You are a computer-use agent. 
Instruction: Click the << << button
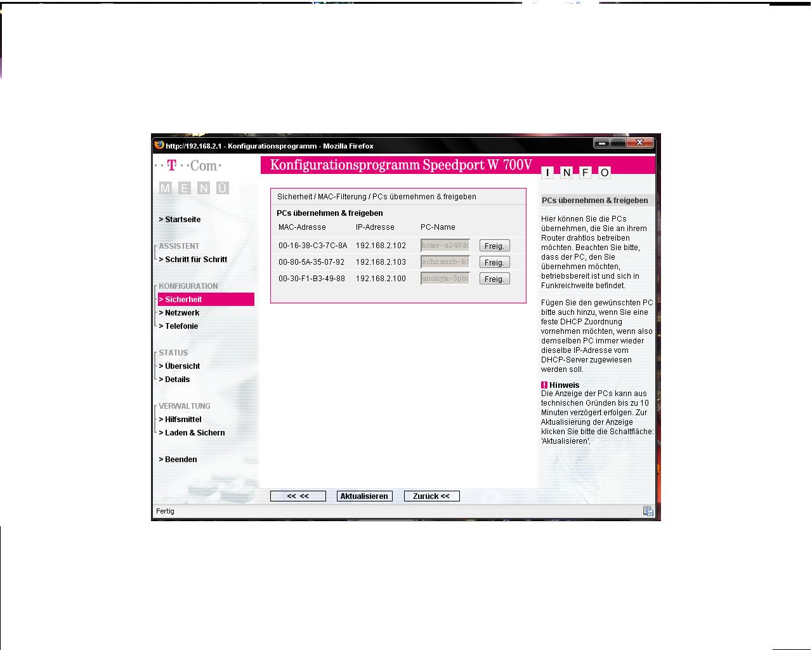(298, 496)
